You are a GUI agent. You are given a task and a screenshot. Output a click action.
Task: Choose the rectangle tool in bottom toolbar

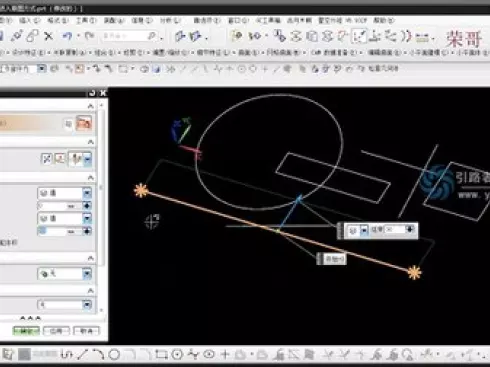tap(161, 355)
